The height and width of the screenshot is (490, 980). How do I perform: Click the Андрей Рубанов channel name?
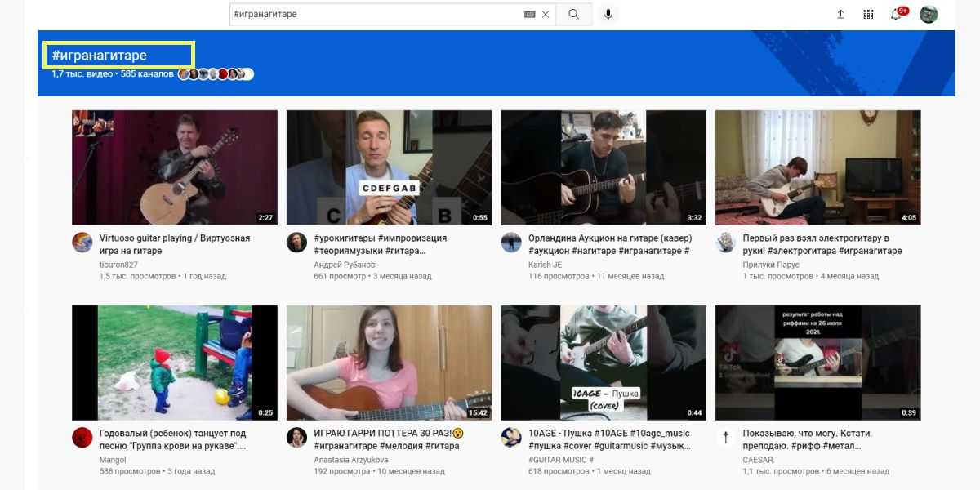[344, 265]
